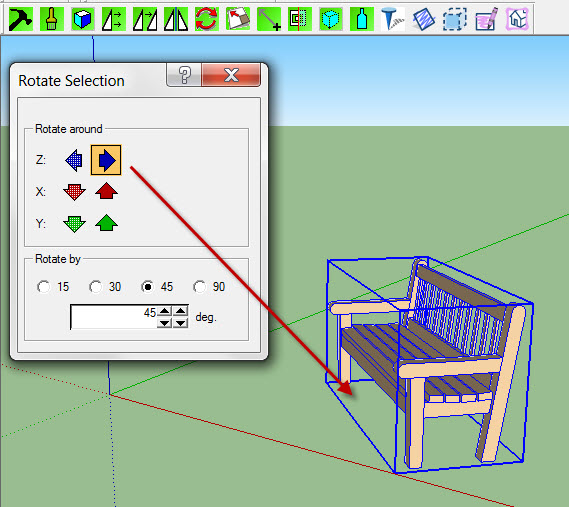Select the cyan bottle icon
Image resolution: width=569 pixels, height=507 pixels.
[362, 19]
